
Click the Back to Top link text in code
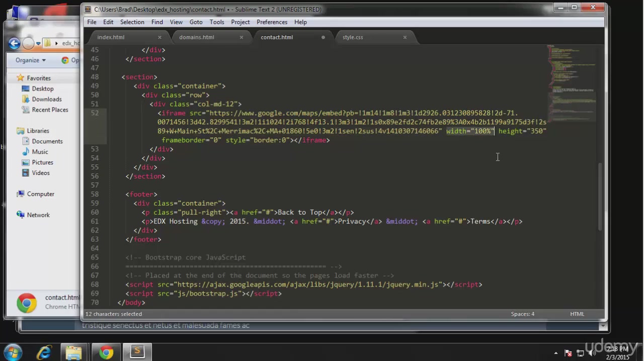299,212
